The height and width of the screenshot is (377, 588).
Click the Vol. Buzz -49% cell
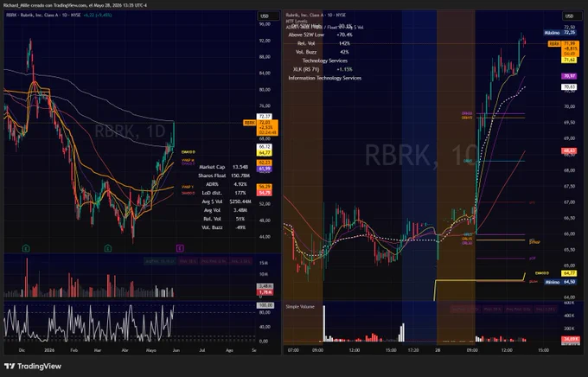240,227
